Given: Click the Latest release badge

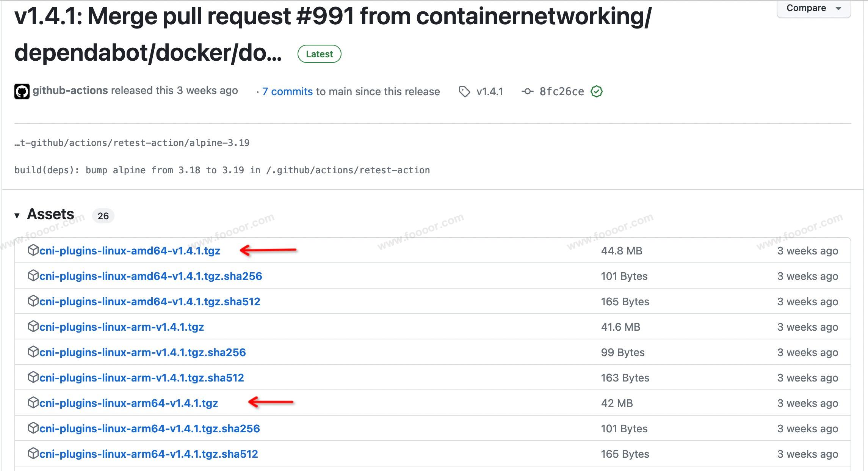Looking at the screenshot, I should tap(319, 54).
